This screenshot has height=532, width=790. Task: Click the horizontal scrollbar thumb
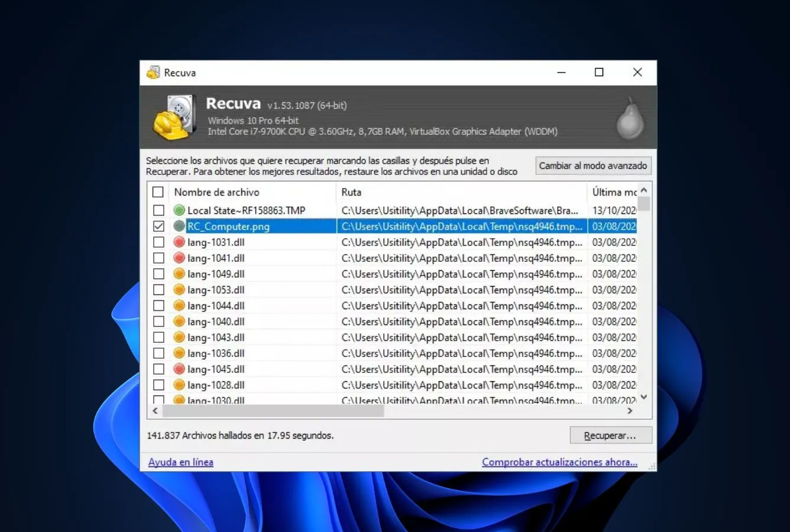(x=273, y=411)
